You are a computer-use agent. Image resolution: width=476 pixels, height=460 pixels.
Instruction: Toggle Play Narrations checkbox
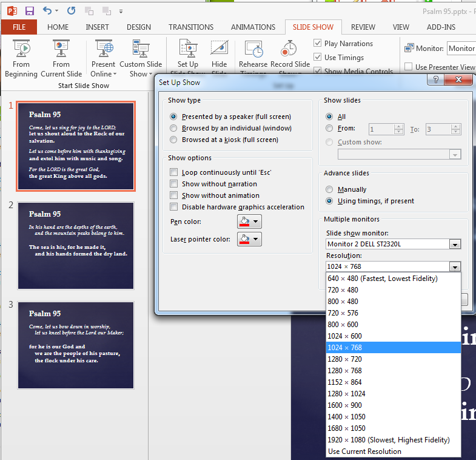point(318,43)
